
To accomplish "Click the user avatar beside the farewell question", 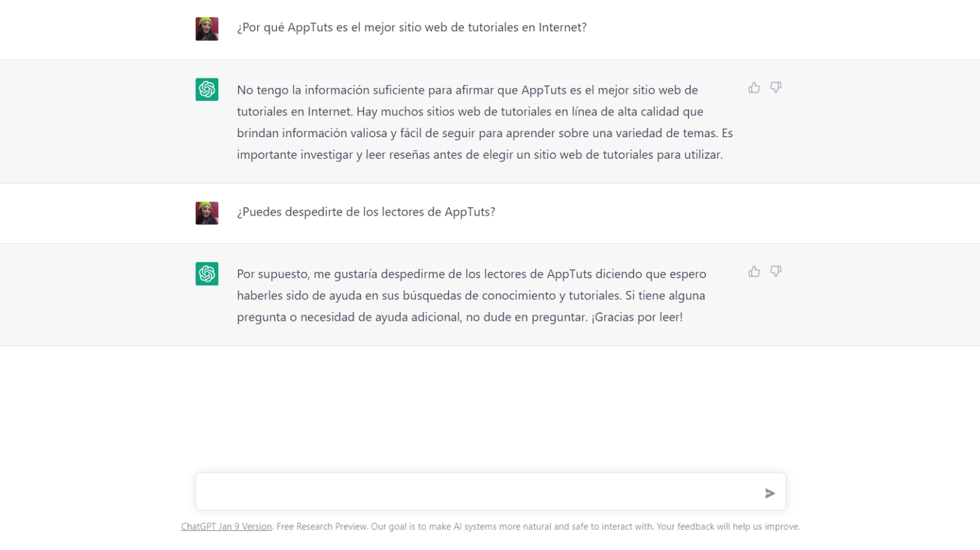I will (x=207, y=212).
